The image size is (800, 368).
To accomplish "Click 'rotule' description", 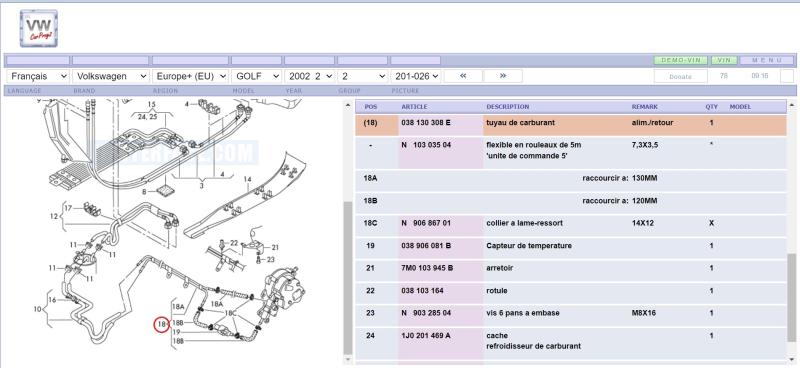I will tap(497, 290).
